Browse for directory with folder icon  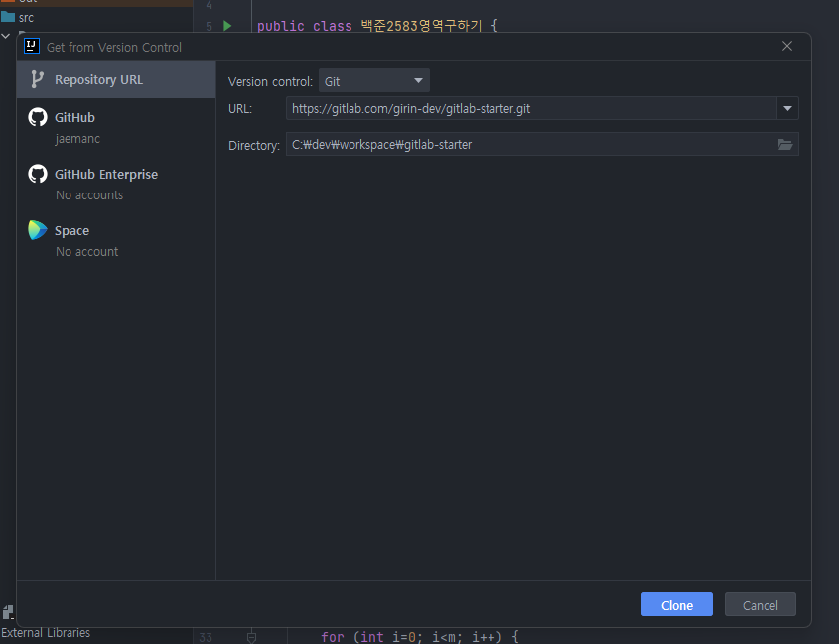[785, 145]
